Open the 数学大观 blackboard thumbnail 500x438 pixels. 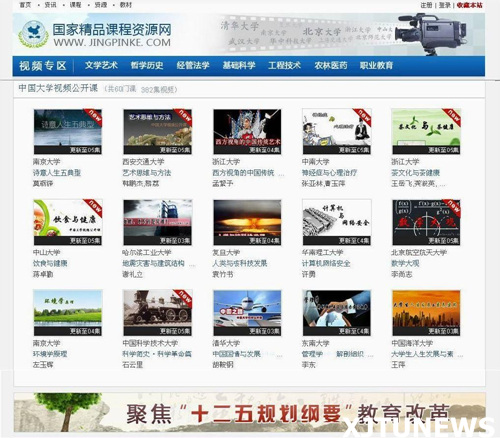tap(426, 222)
